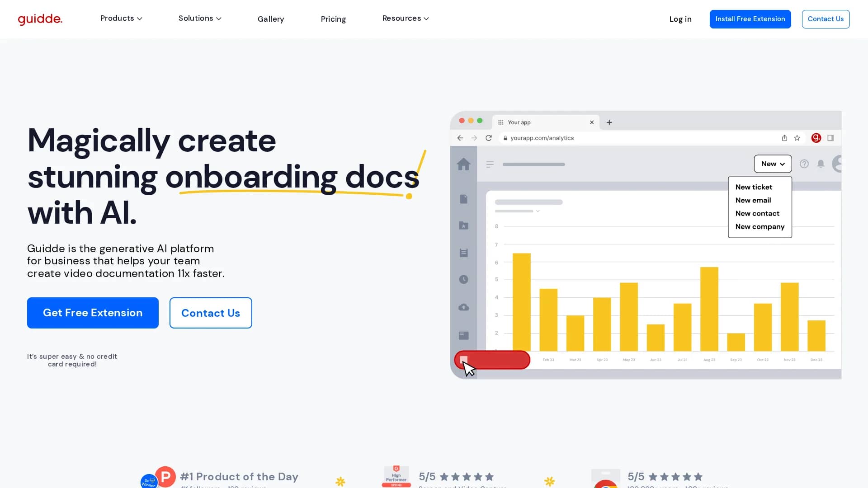Click the cloud upload icon in sidebar
This screenshot has height=488, width=868.
(463, 307)
